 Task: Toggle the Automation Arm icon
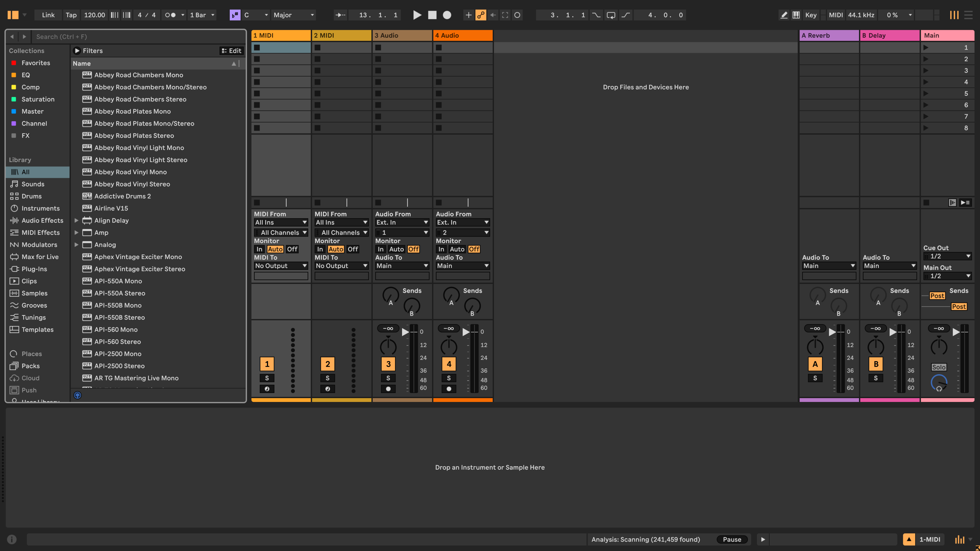[481, 15]
